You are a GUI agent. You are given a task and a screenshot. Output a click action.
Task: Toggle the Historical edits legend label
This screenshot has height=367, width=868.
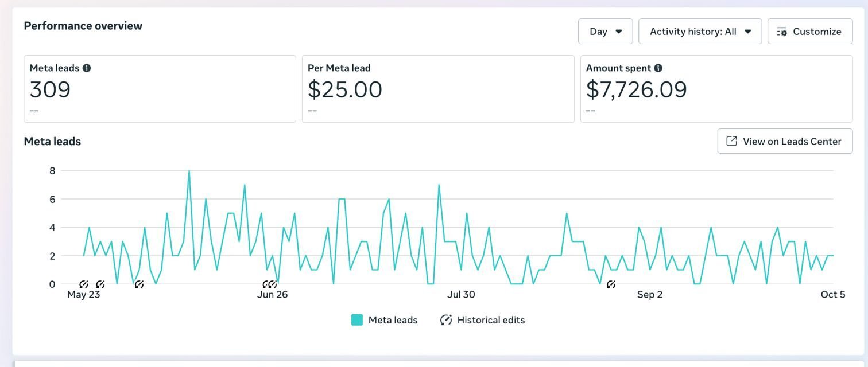(491, 320)
